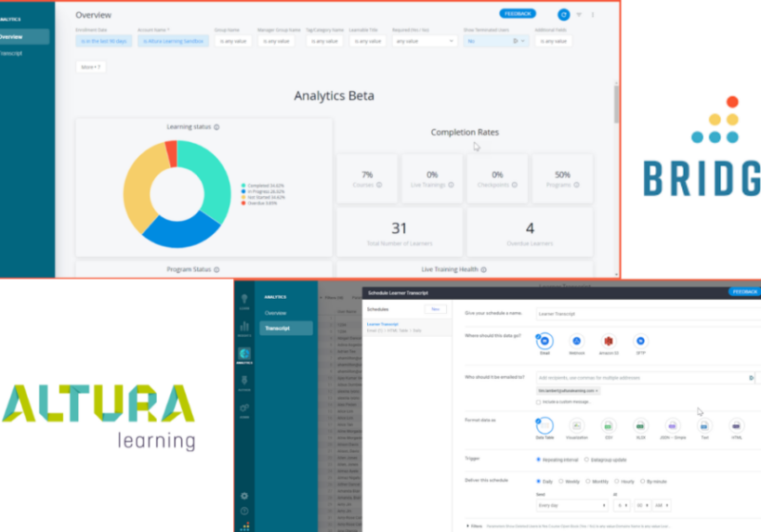The height and width of the screenshot is (532, 761).
Task: Click the schedule name input field
Action: point(649,314)
